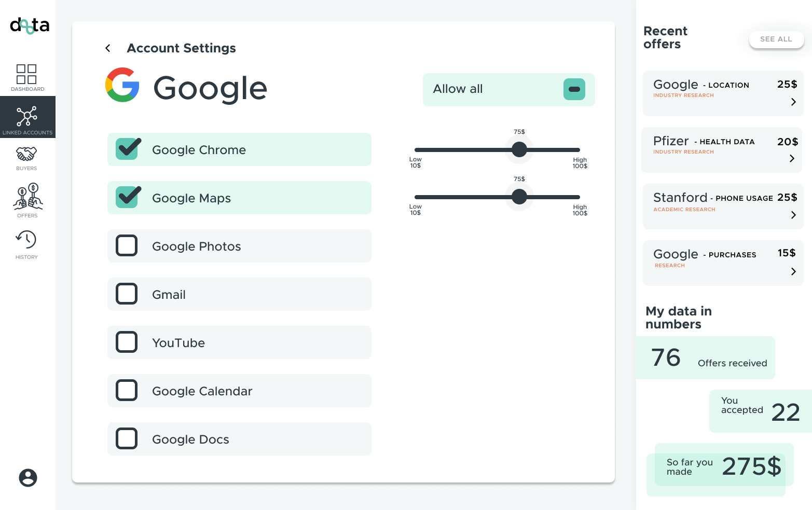Click the Google Location offer 25$ price
Screen dimensions: 812x510
tap(787, 84)
